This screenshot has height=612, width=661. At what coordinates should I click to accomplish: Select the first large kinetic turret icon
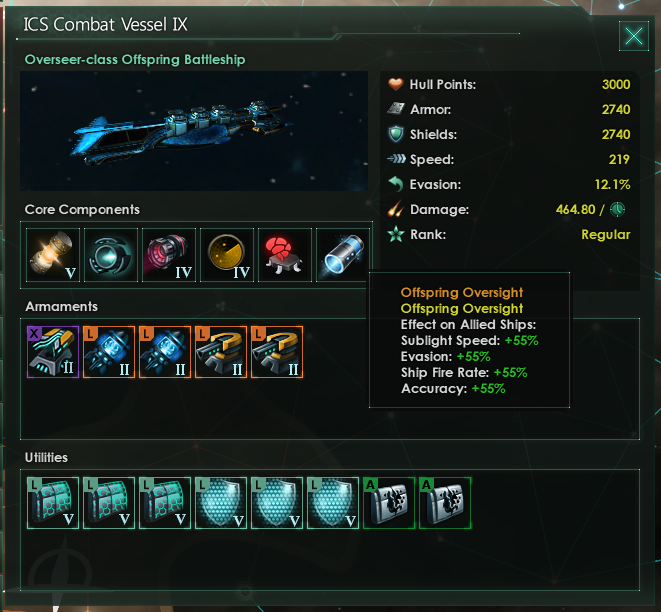click(x=221, y=352)
